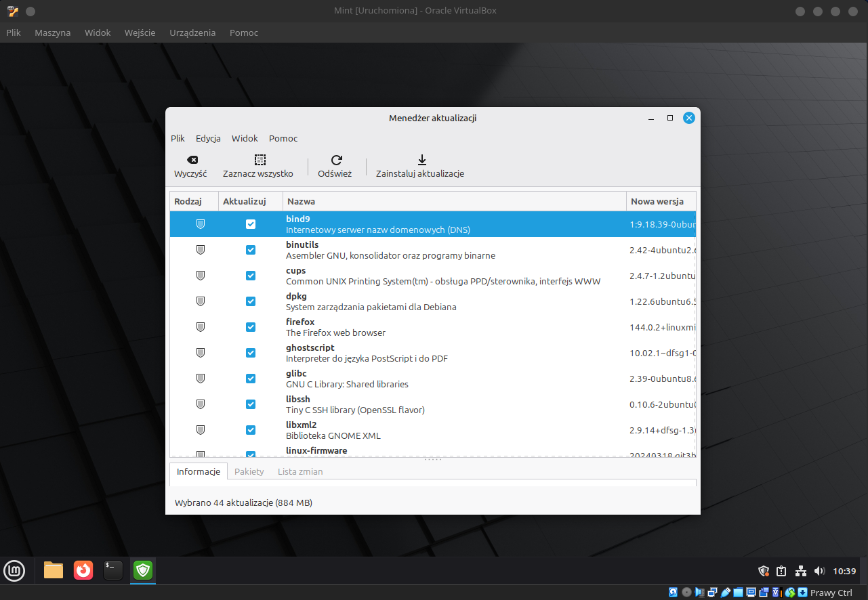Click the notification tray icon with exclamation mark
868x600 pixels.
click(781, 572)
